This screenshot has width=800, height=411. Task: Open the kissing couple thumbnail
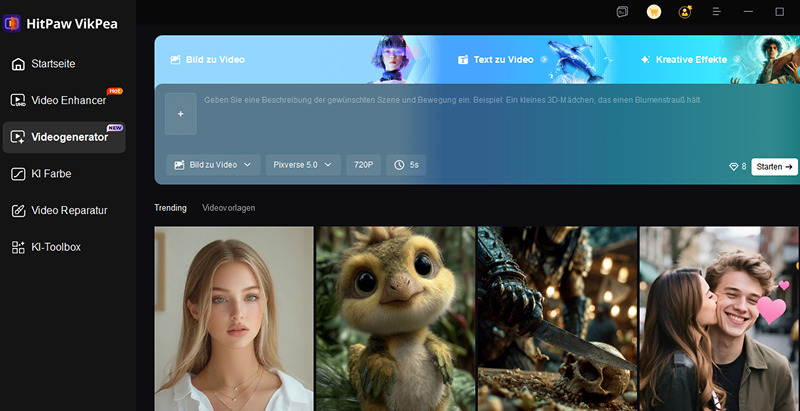coord(719,319)
